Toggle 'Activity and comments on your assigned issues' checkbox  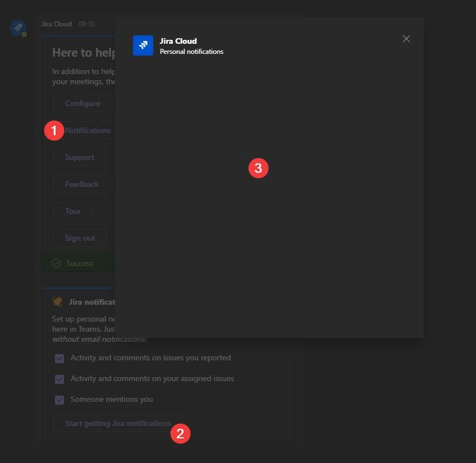point(60,379)
